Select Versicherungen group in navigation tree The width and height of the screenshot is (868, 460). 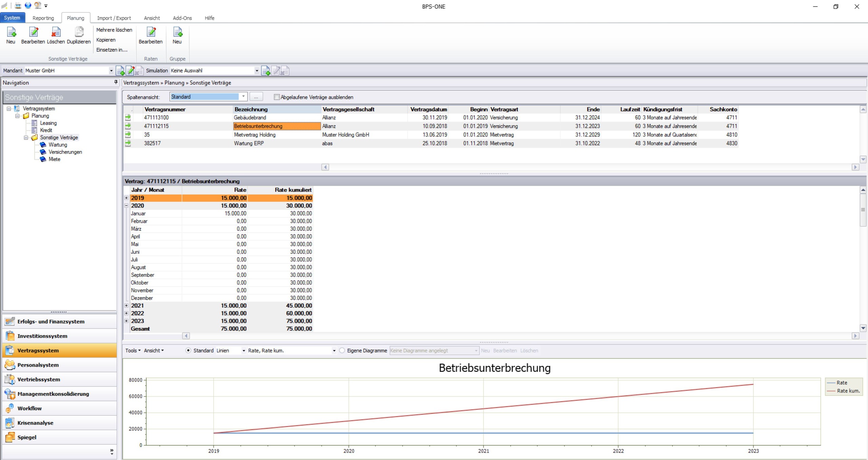pos(65,152)
